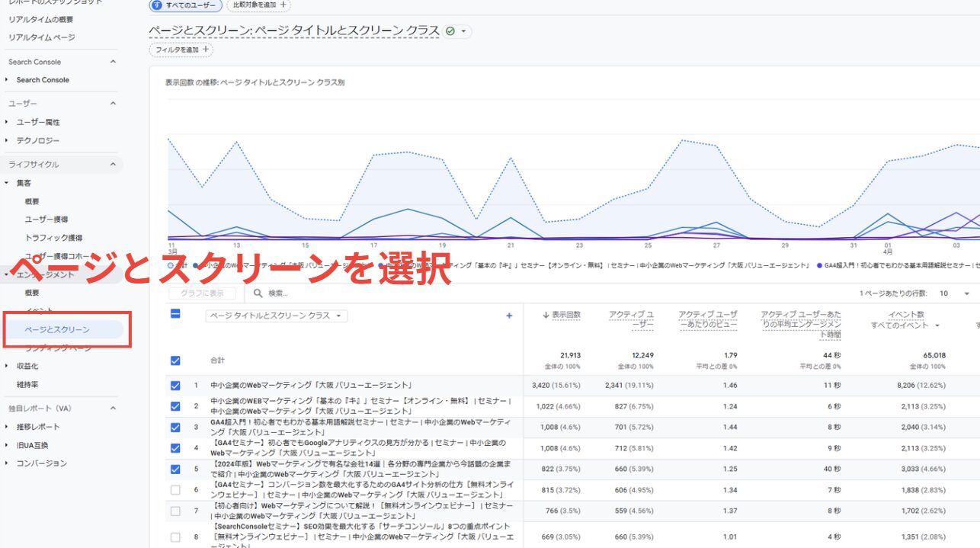Image resolution: width=980 pixels, height=548 pixels.
Task: Open 概要 under 集客
Action: click(32, 201)
